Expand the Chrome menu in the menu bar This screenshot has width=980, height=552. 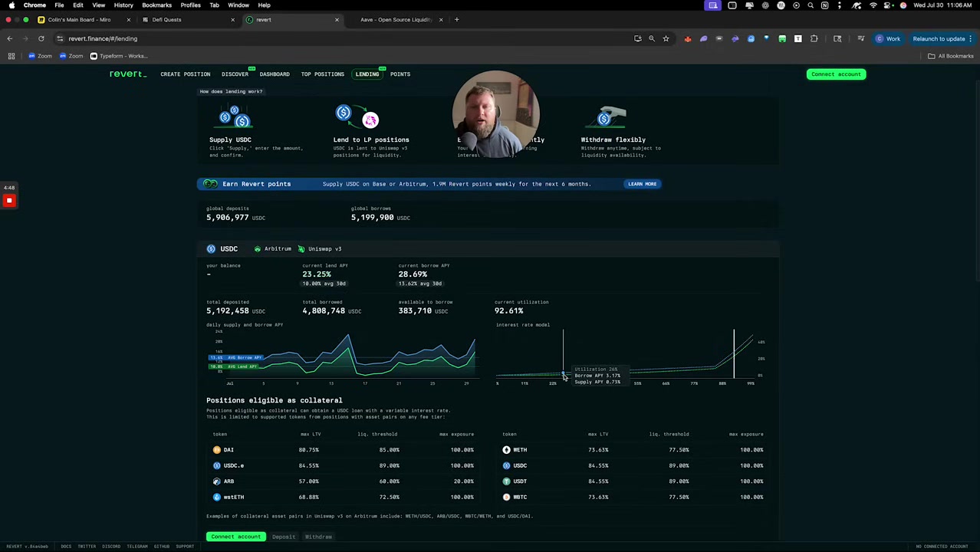coord(35,5)
